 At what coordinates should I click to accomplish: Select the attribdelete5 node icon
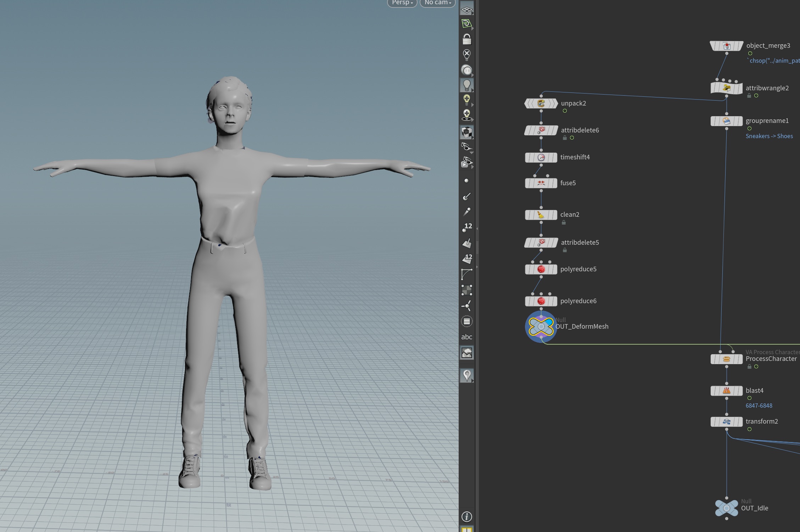click(x=541, y=243)
